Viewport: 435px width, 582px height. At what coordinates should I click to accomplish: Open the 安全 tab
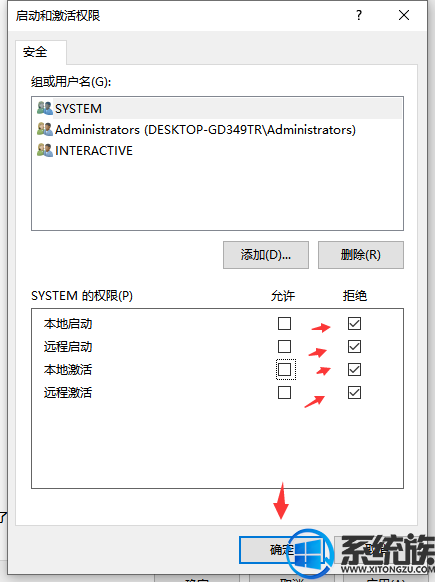(35, 52)
